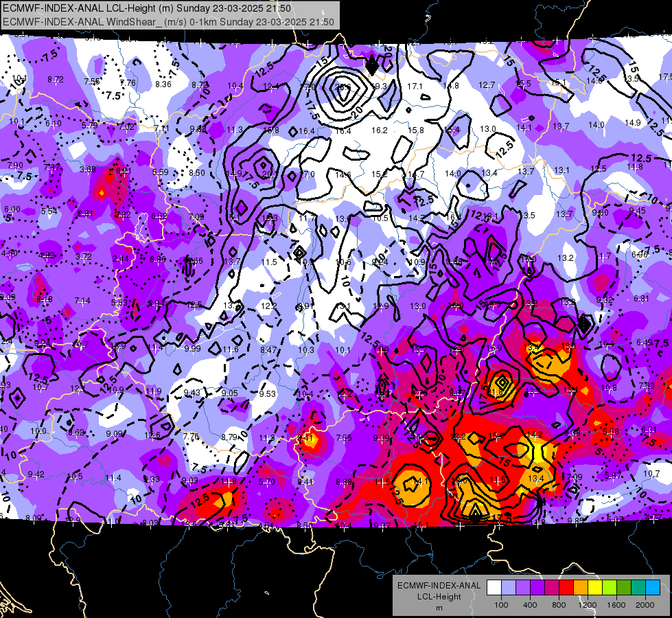Image resolution: width=672 pixels, height=618 pixels.
Task: Click the teal legend swatch
Action: coord(638,588)
